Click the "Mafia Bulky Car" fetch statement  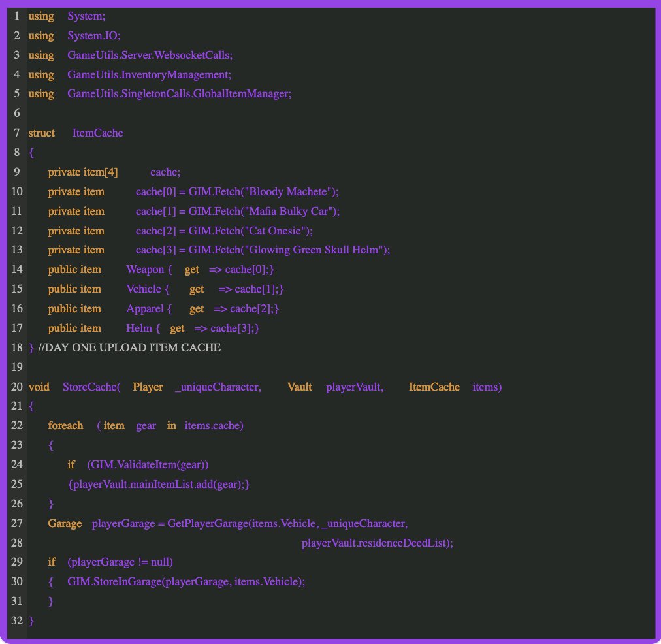[x=238, y=211]
